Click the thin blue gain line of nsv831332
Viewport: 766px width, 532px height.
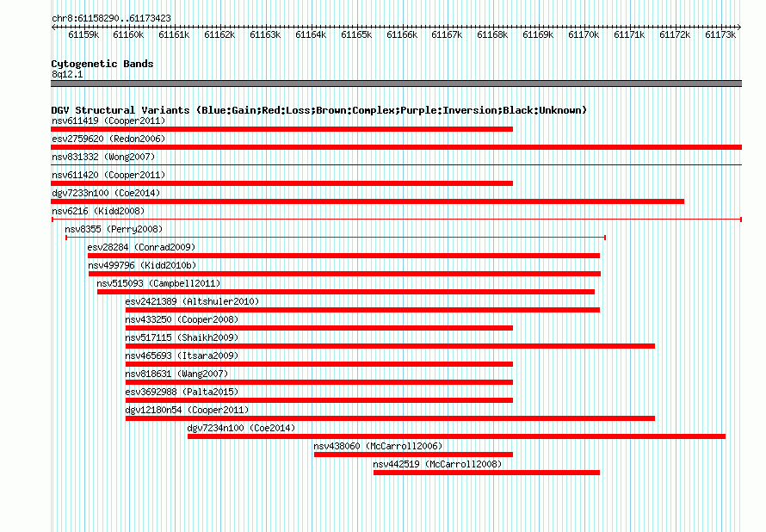click(396, 165)
